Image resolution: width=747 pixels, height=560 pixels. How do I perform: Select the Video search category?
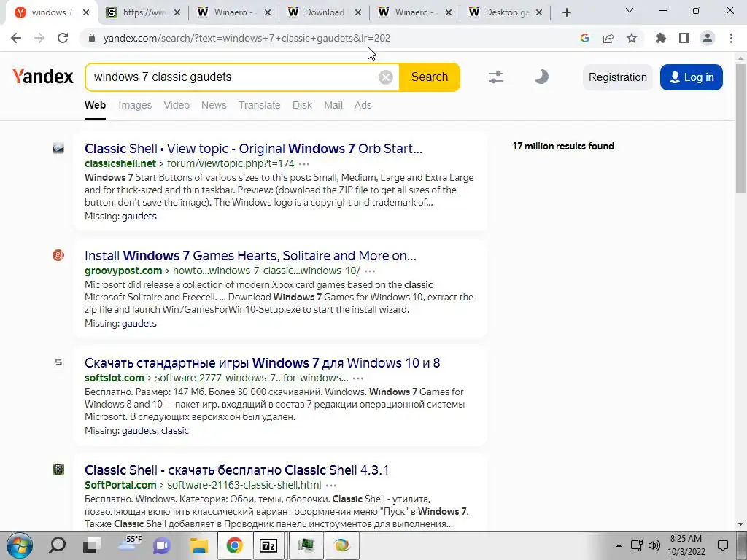click(177, 105)
